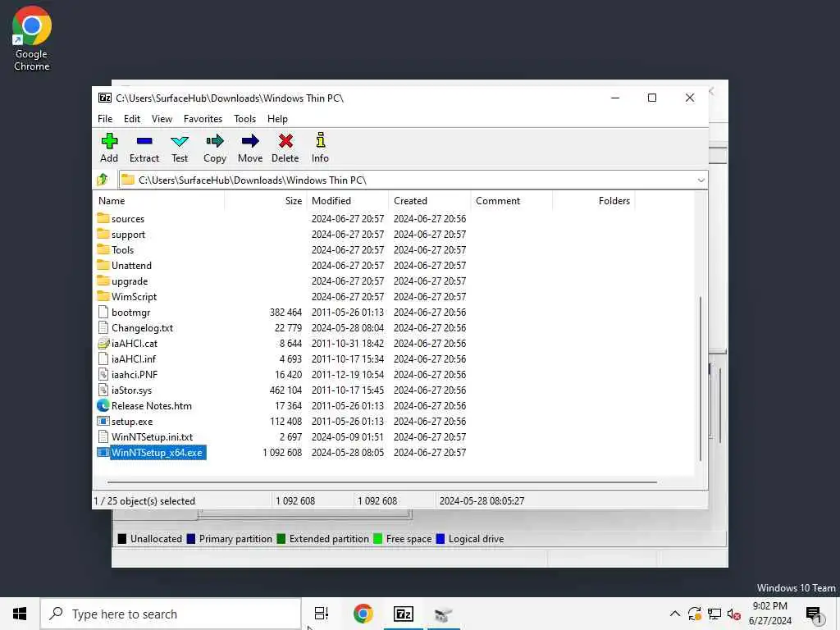Sort by the Name column header
Image resolution: width=840 pixels, height=630 pixels.
pos(160,200)
